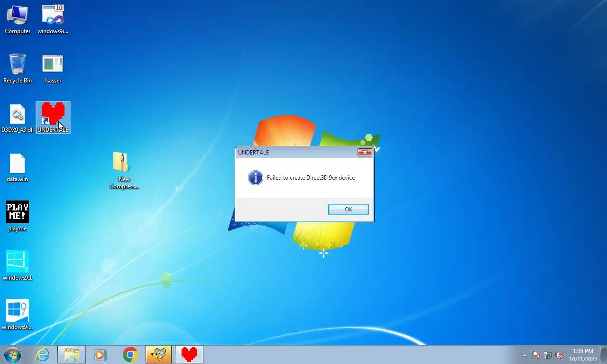Viewport: 607px width, 364px height.
Task: Click the blue information icon in dialog
Action: [255, 178]
